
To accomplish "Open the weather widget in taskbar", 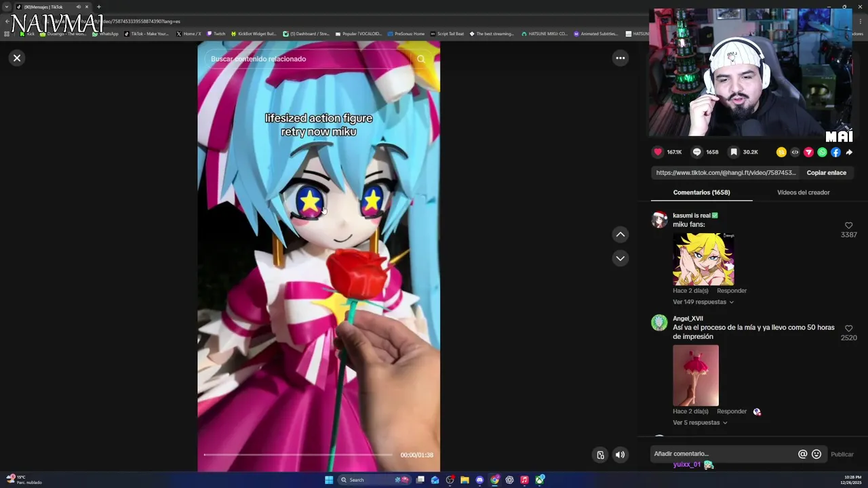I will tap(24, 480).
